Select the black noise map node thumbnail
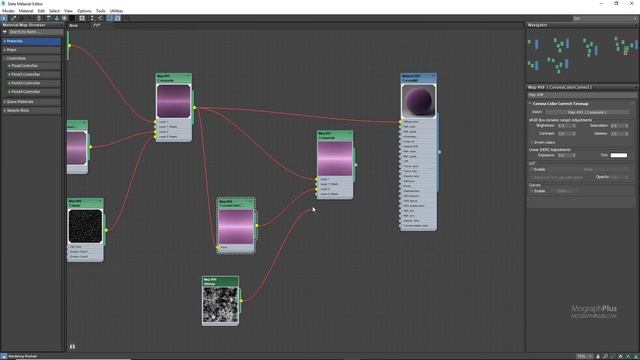This screenshot has height=360, width=640. coord(85,226)
